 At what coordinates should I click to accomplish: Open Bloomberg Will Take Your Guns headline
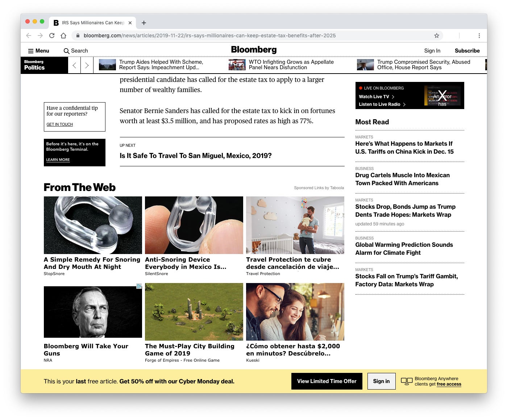(x=86, y=350)
